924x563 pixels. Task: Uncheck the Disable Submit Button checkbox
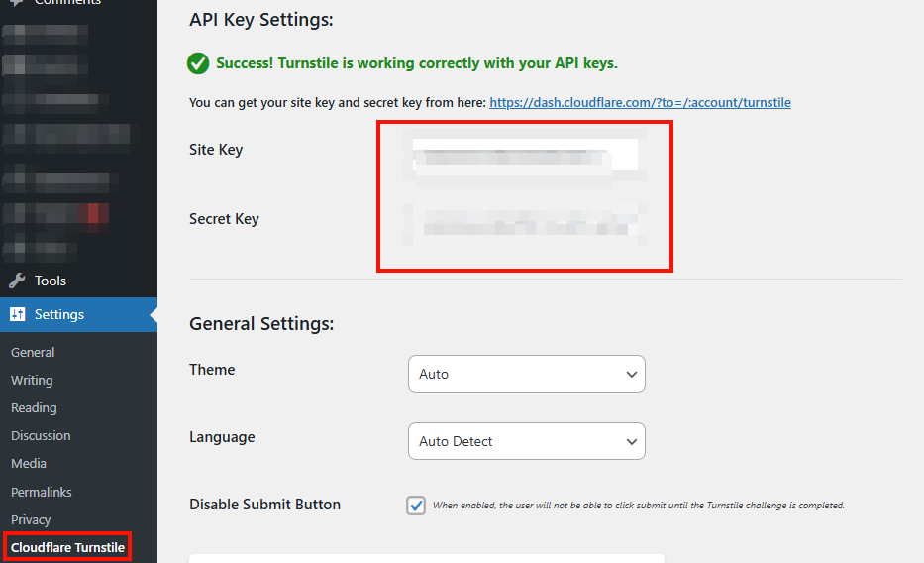(416, 506)
